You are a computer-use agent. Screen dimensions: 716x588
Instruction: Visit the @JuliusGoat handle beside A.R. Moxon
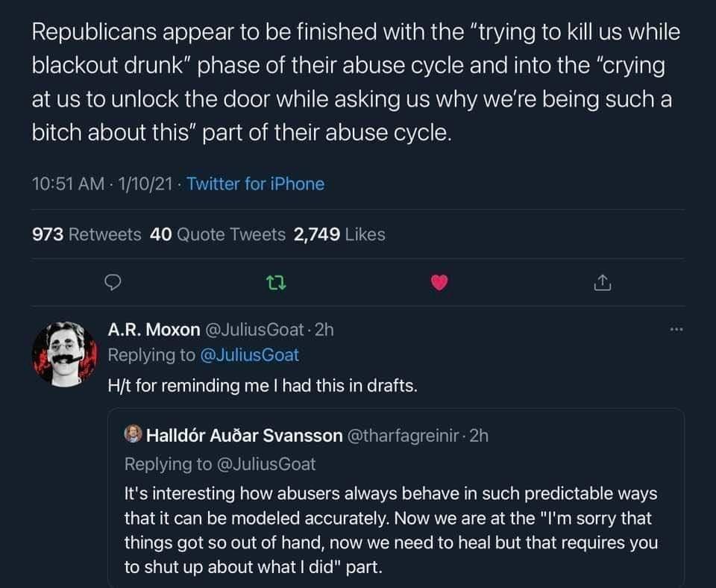tap(254, 329)
